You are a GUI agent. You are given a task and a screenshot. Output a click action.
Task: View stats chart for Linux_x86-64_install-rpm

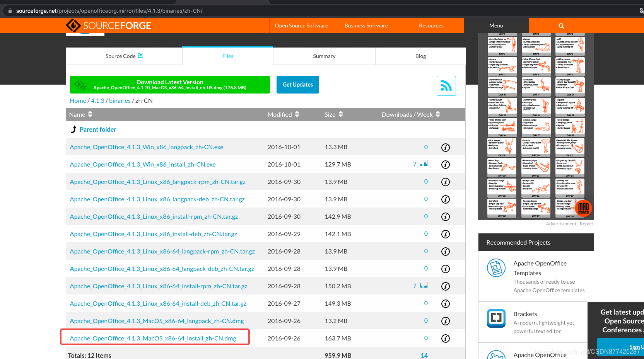(x=424, y=285)
